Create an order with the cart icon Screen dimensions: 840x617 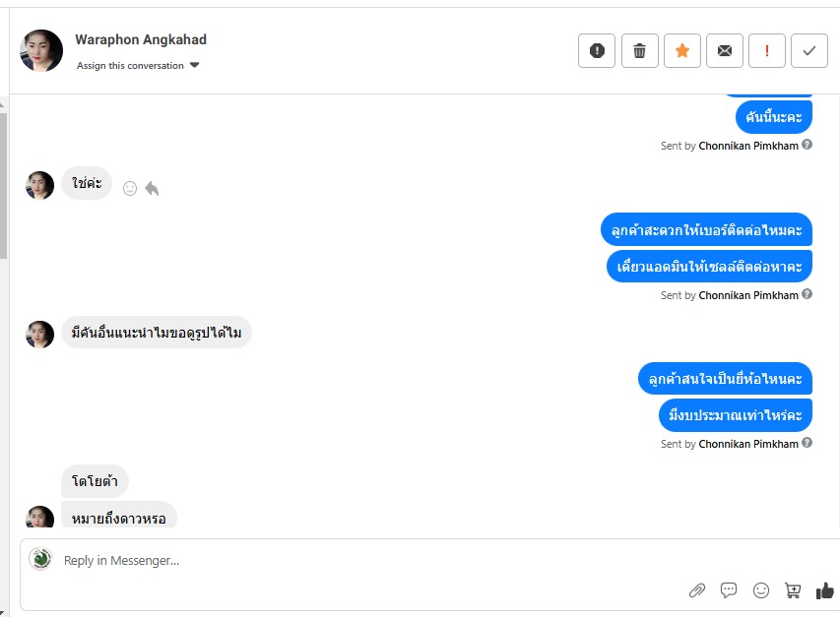pyautogui.click(x=792, y=590)
